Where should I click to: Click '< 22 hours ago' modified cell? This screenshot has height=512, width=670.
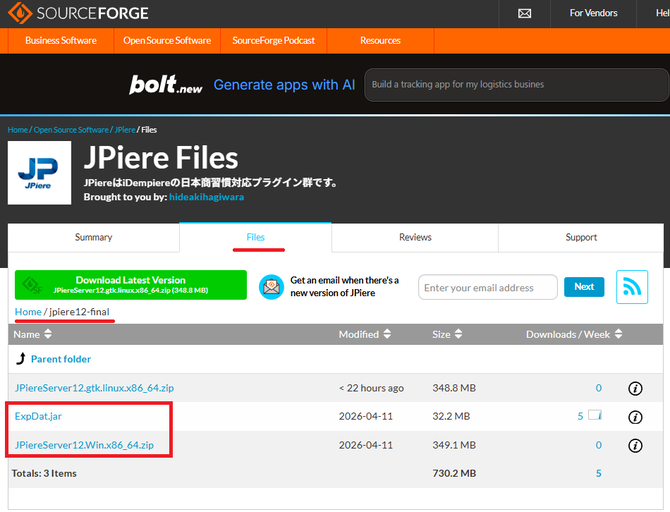click(x=371, y=388)
